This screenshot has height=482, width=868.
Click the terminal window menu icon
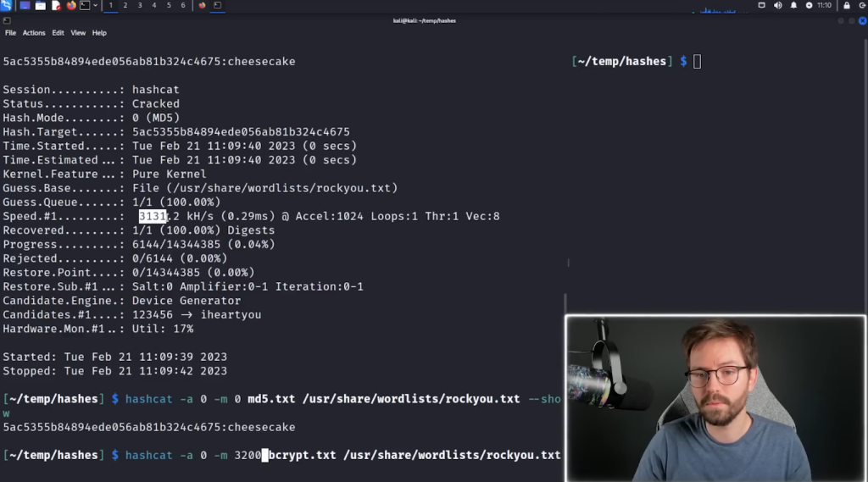click(x=7, y=21)
